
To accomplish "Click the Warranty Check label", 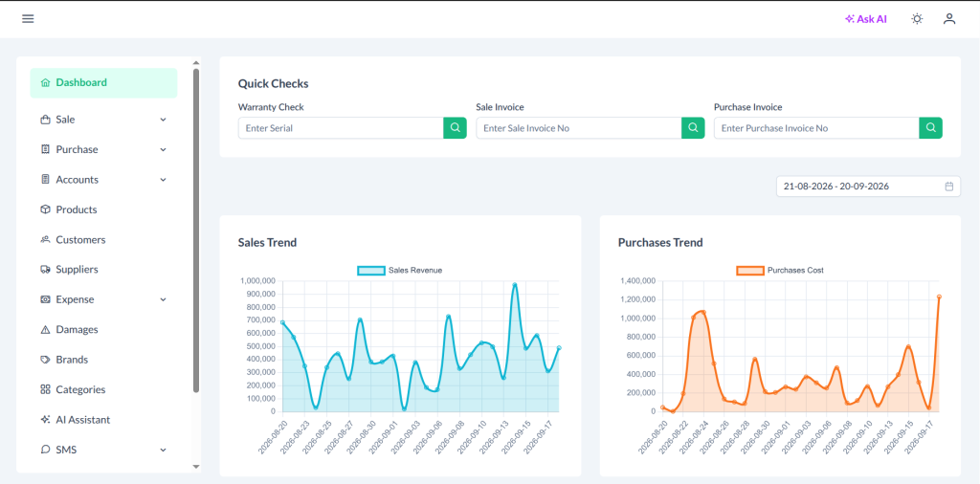I will pyautogui.click(x=271, y=107).
